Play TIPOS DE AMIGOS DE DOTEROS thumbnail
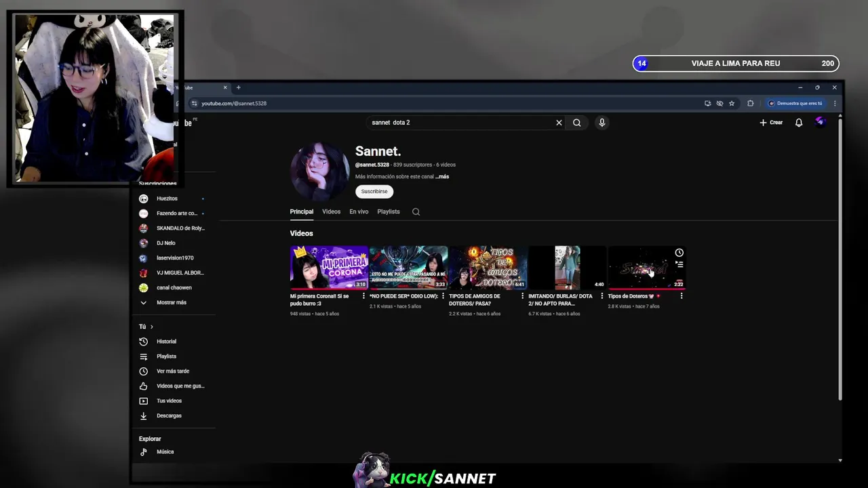Image resolution: width=868 pixels, height=488 pixels. (x=488, y=268)
